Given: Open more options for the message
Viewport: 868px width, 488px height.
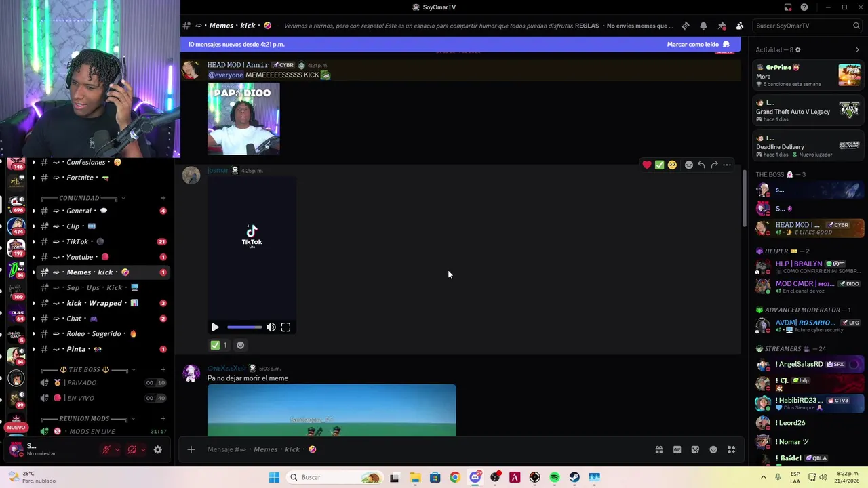Looking at the screenshot, I should pyautogui.click(x=727, y=165).
